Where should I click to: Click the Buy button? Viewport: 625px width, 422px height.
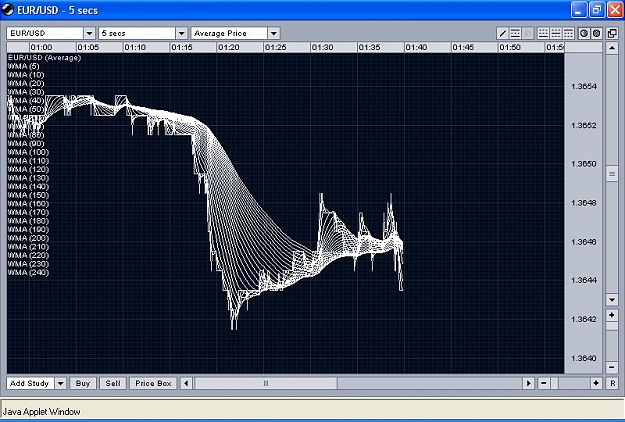coord(83,383)
